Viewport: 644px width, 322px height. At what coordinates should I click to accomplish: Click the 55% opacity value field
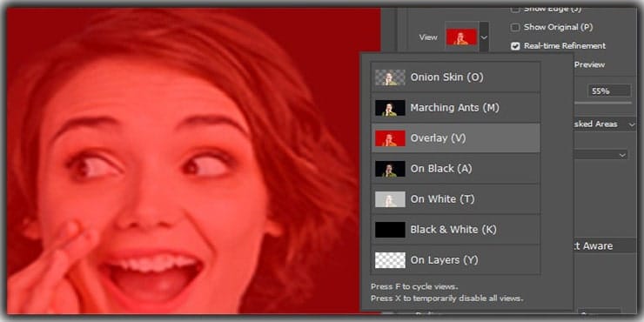609,91
